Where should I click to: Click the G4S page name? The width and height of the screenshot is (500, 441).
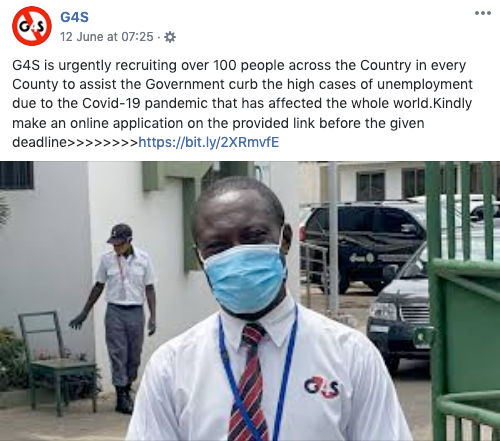pos(74,17)
